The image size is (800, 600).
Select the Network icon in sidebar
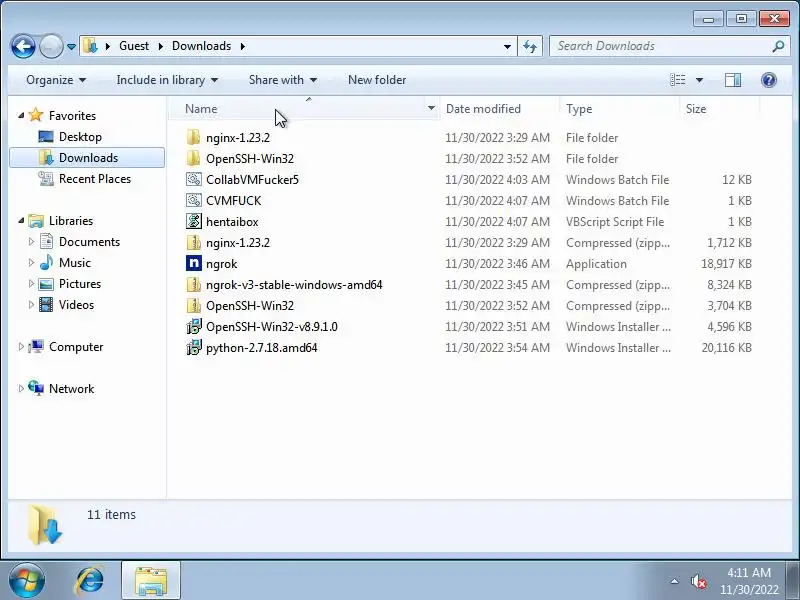(36, 388)
